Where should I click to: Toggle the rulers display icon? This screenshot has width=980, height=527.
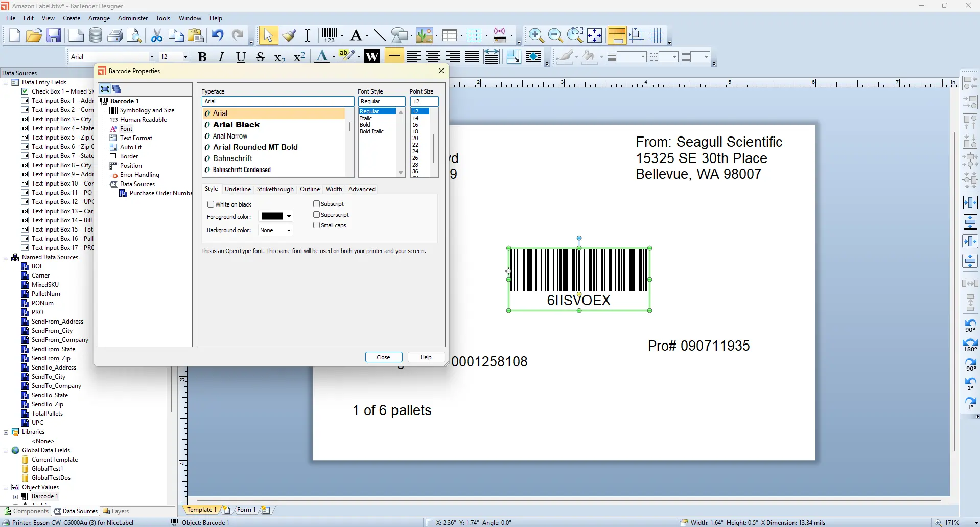617,35
